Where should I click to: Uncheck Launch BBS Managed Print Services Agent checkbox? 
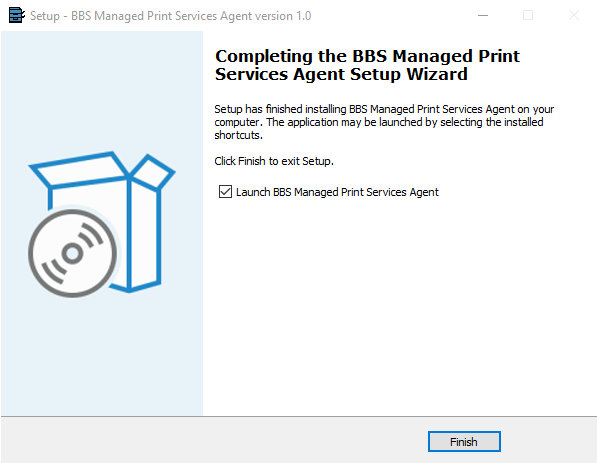point(225,192)
